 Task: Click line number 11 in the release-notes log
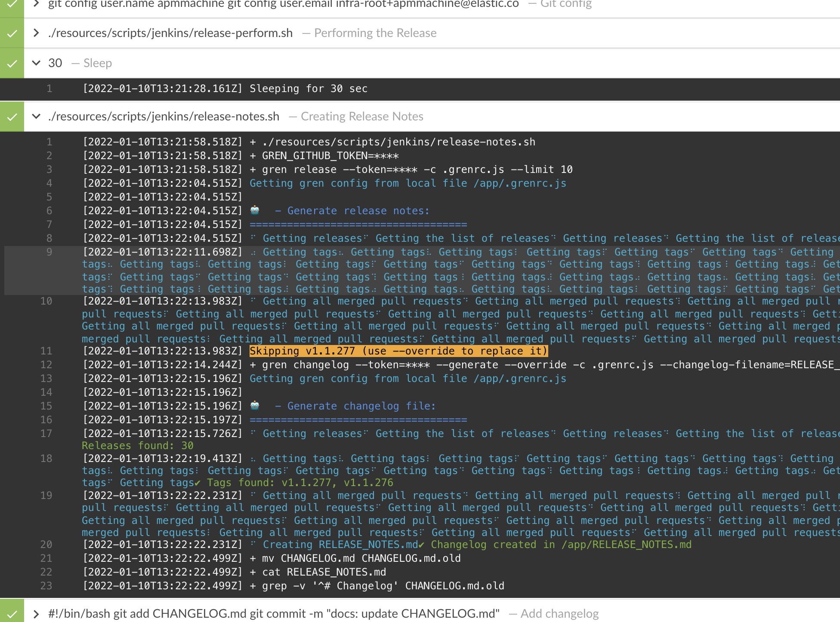tap(46, 351)
